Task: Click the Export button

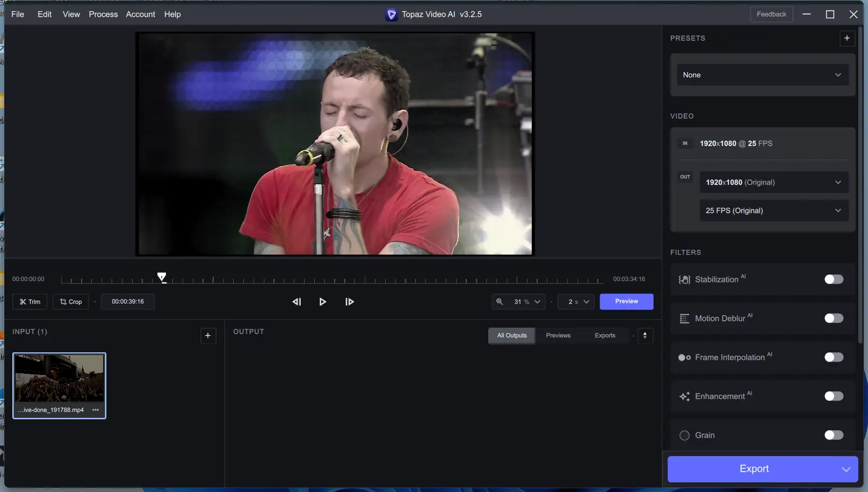Action: coord(754,469)
